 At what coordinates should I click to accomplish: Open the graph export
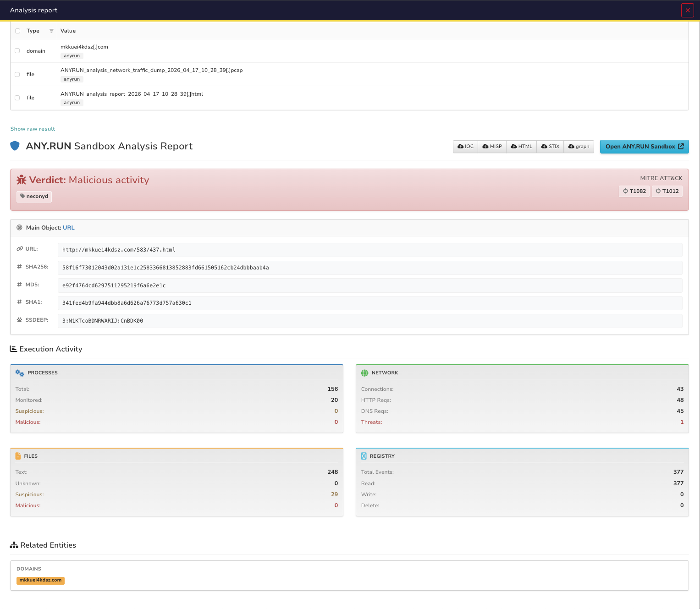pos(579,147)
